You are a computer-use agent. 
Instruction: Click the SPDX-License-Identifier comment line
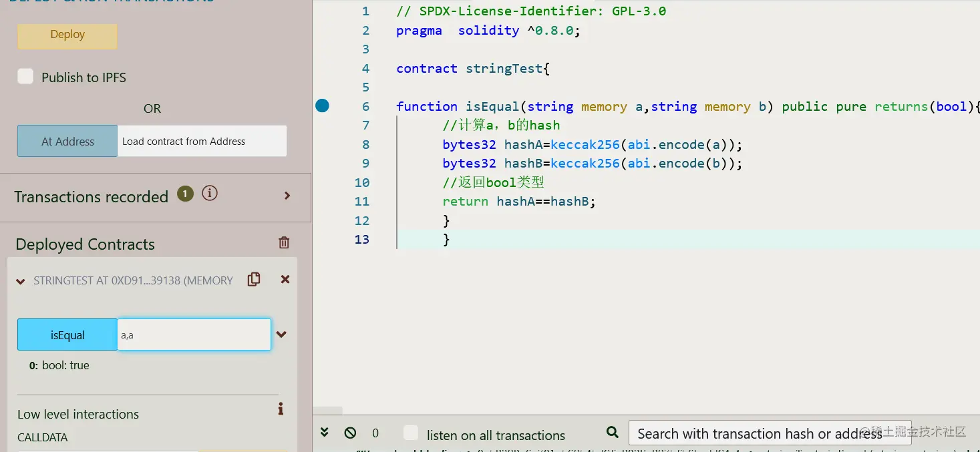[531, 11]
